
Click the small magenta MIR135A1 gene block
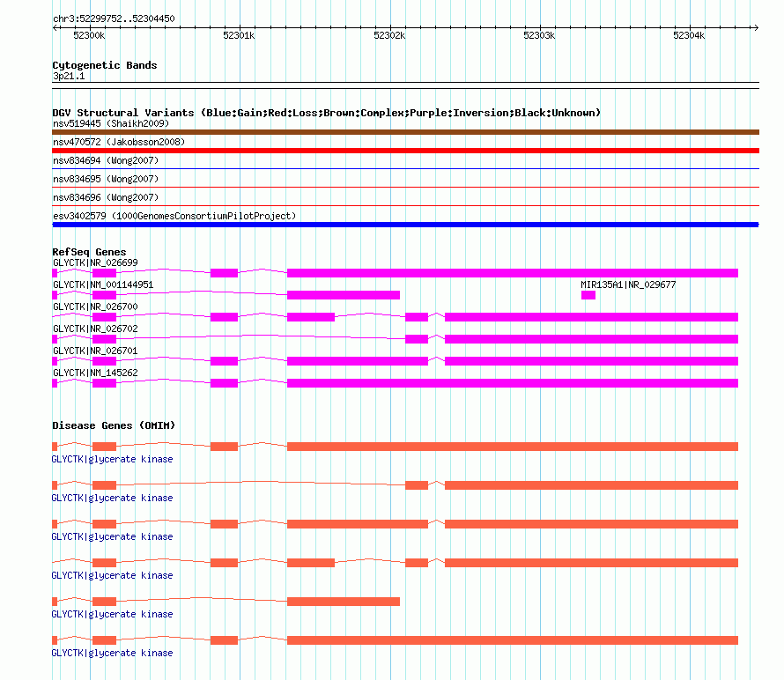click(x=588, y=295)
